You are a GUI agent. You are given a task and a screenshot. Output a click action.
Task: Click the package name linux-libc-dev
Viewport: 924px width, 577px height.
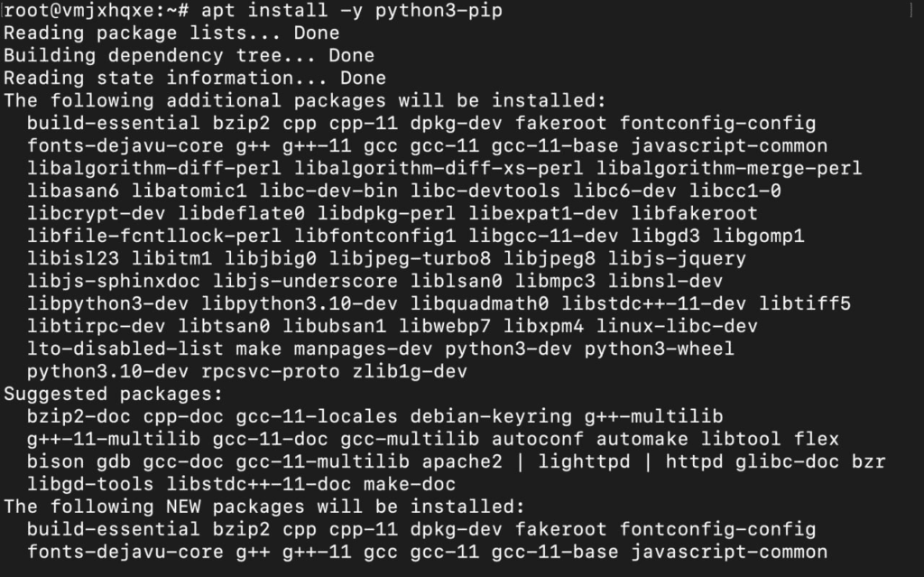(x=677, y=326)
